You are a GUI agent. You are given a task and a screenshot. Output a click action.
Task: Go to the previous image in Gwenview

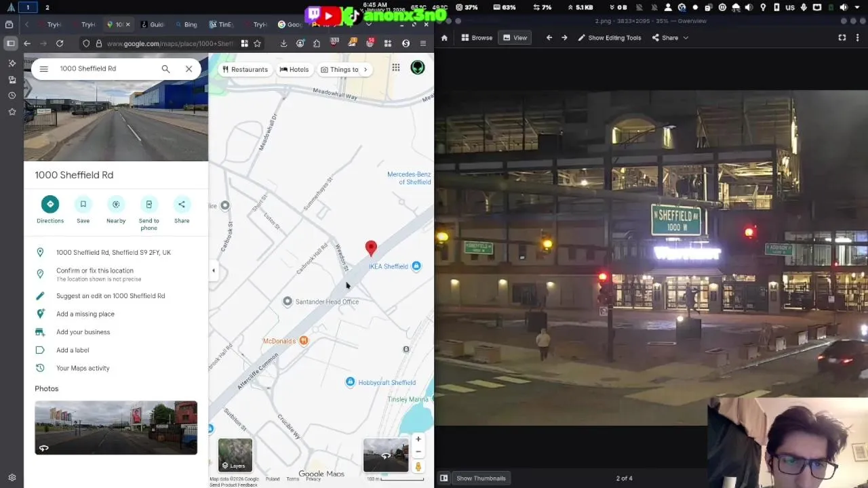pos(549,38)
